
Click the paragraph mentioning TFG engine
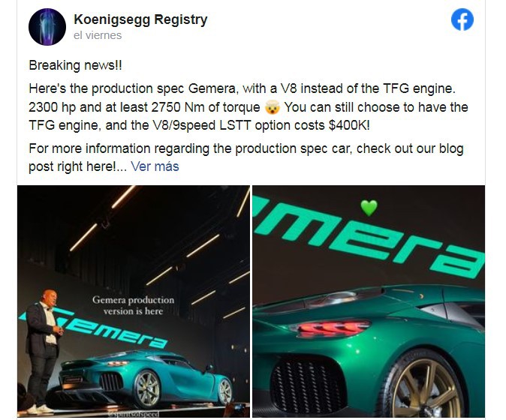pyautogui.click(x=248, y=107)
